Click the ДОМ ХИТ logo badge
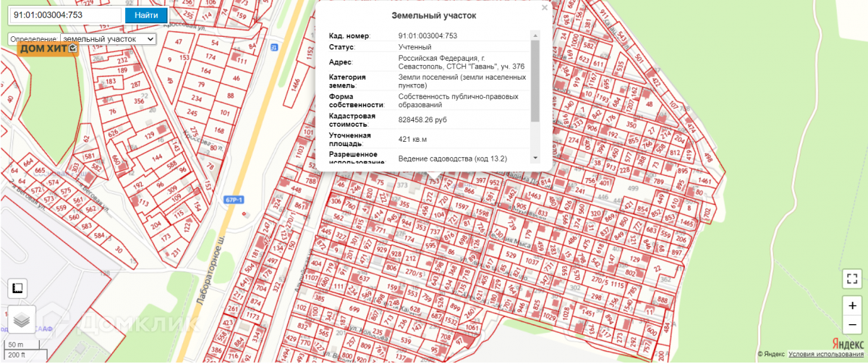 point(48,49)
